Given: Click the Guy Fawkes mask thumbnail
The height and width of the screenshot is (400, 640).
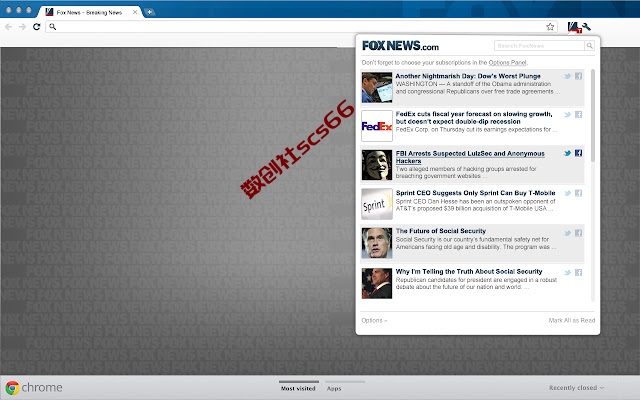Looking at the screenshot, I should (377, 165).
